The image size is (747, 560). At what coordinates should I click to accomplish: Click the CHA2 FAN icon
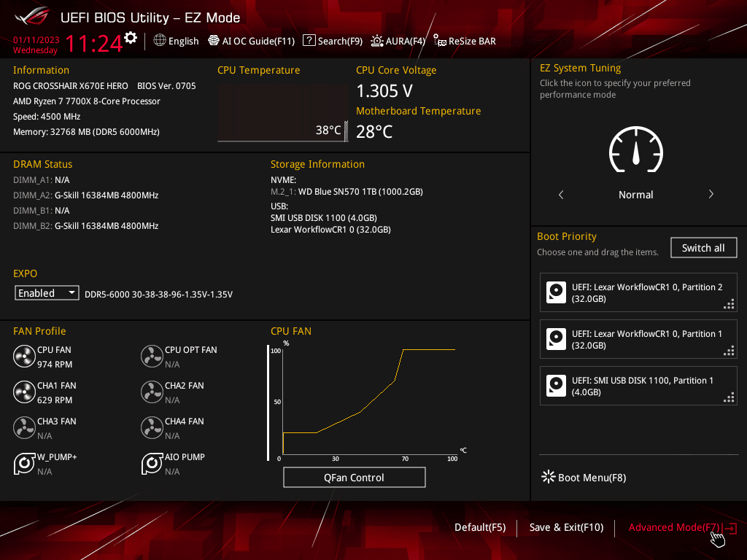pyautogui.click(x=152, y=392)
